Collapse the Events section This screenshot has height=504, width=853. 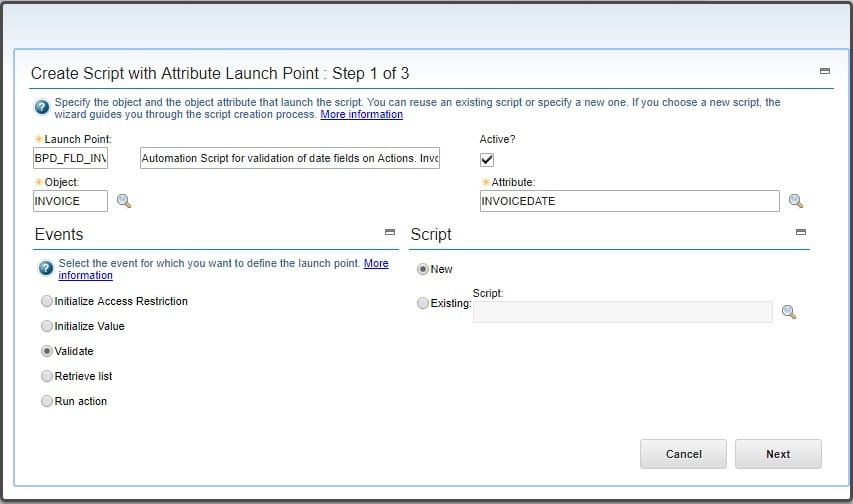click(x=390, y=232)
